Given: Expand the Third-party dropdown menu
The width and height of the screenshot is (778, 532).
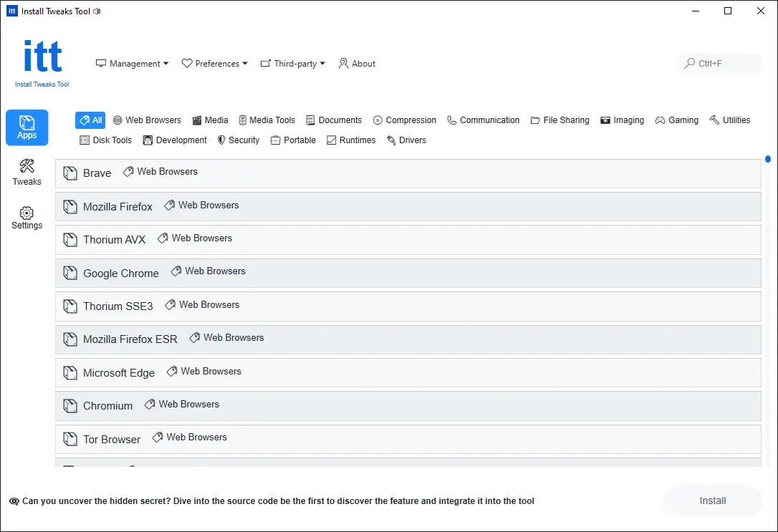Looking at the screenshot, I should click(293, 64).
